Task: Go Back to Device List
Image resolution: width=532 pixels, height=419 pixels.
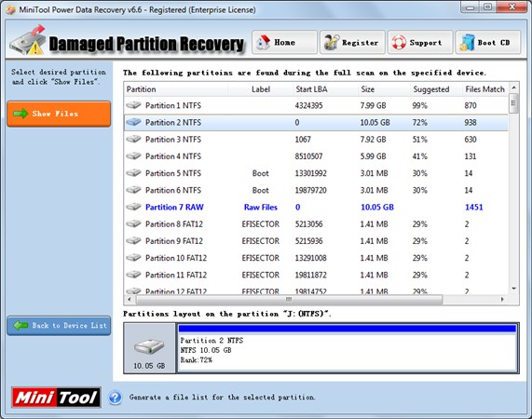Action: click(x=59, y=326)
